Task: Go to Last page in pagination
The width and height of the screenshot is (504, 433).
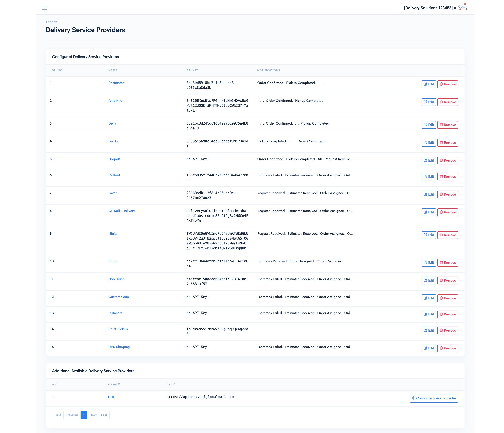Action: pos(104,415)
